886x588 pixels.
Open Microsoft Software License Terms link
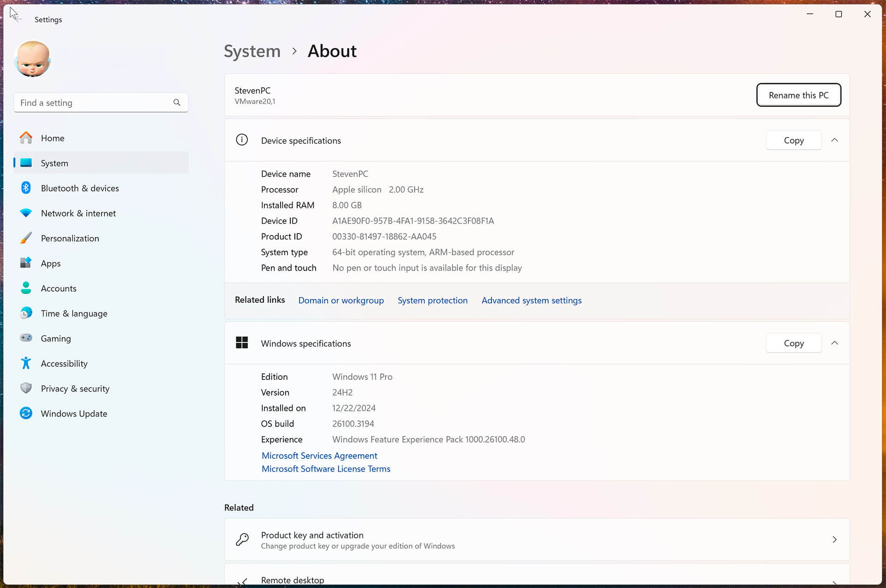(x=326, y=469)
